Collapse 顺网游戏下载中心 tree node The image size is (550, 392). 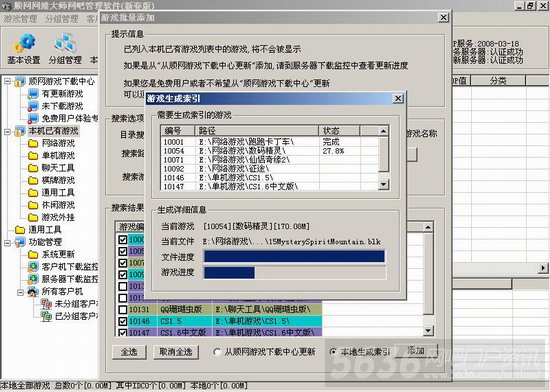pos(7,81)
